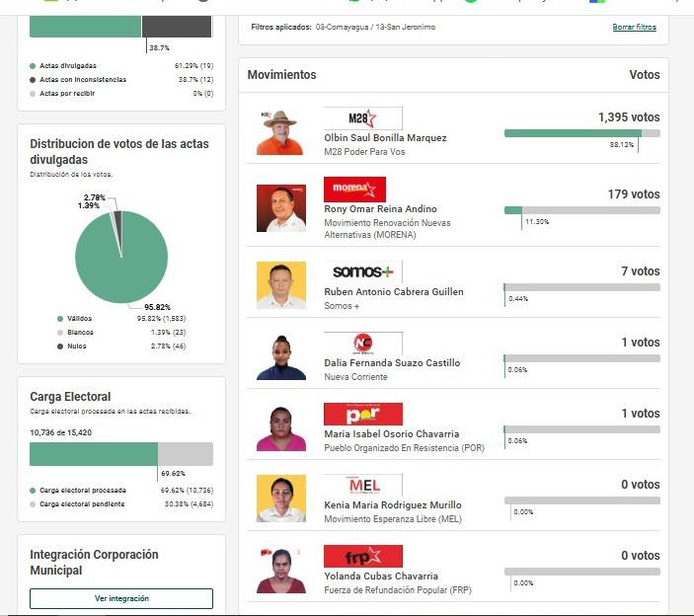Toggle the Actas con inconsistencias legend entry
The height and width of the screenshot is (616, 694).
pyautogui.click(x=84, y=80)
